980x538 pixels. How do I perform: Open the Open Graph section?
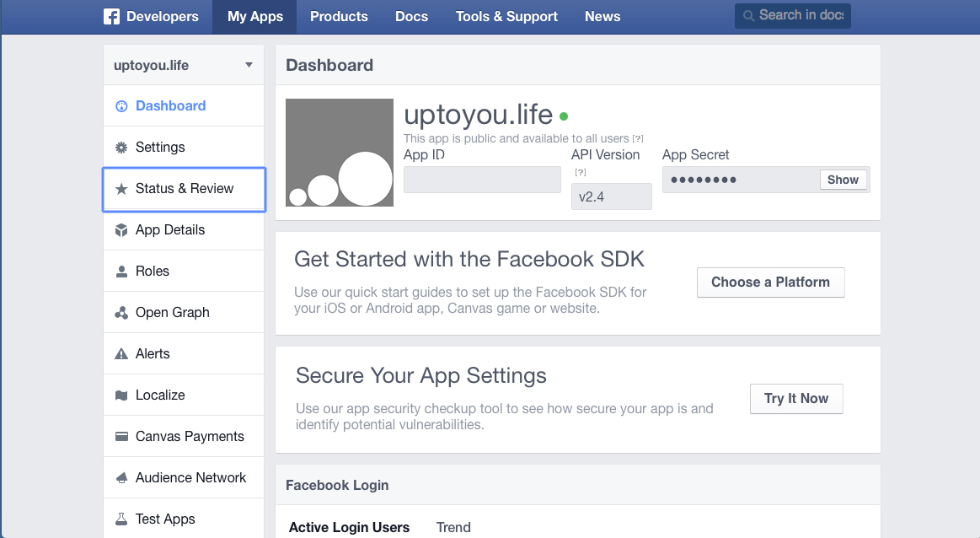[184, 313]
